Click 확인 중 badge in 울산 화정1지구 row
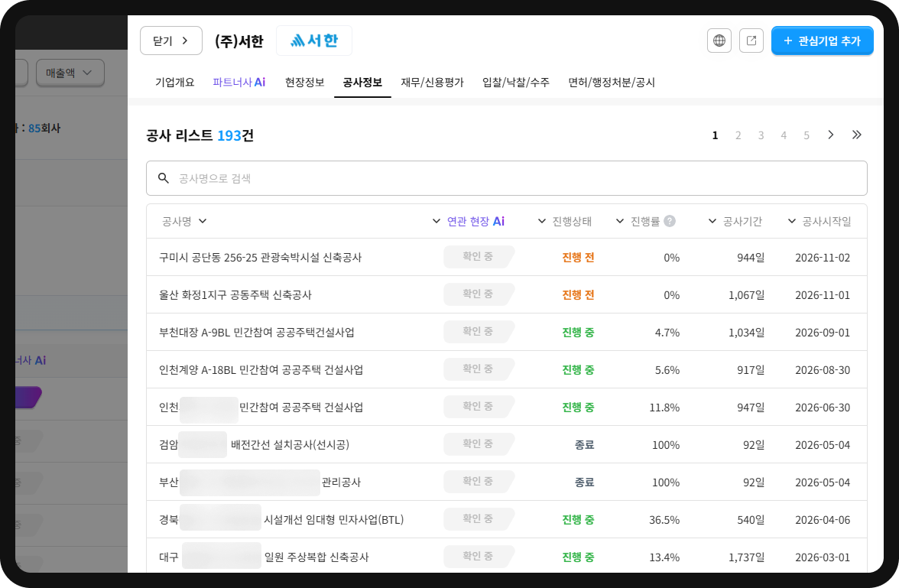The width and height of the screenshot is (899, 588). [x=479, y=294]
